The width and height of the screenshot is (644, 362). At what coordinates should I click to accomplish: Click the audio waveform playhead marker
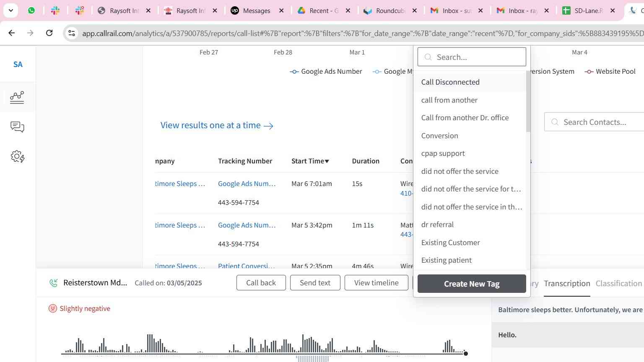465,354
